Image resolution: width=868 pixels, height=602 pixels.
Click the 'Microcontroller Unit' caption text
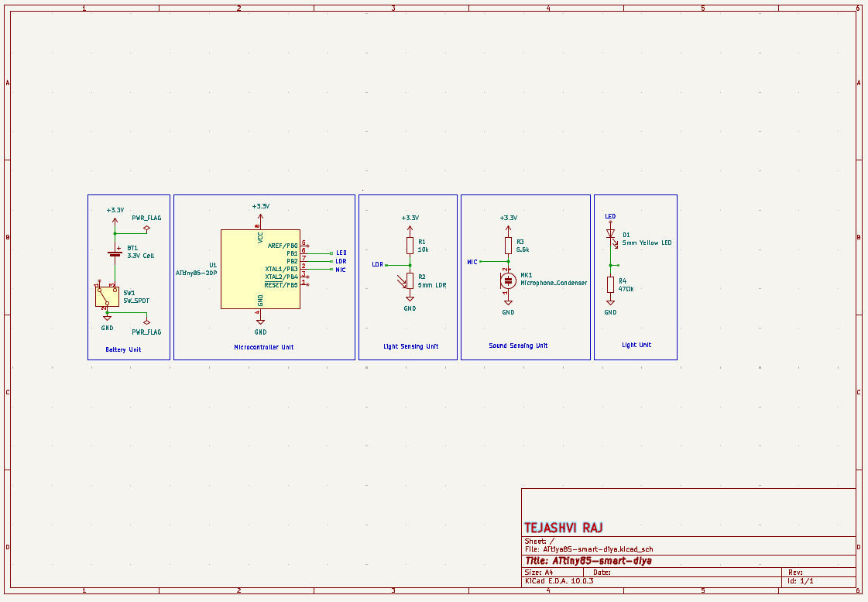pyautogui.click(x=264, y=347)
